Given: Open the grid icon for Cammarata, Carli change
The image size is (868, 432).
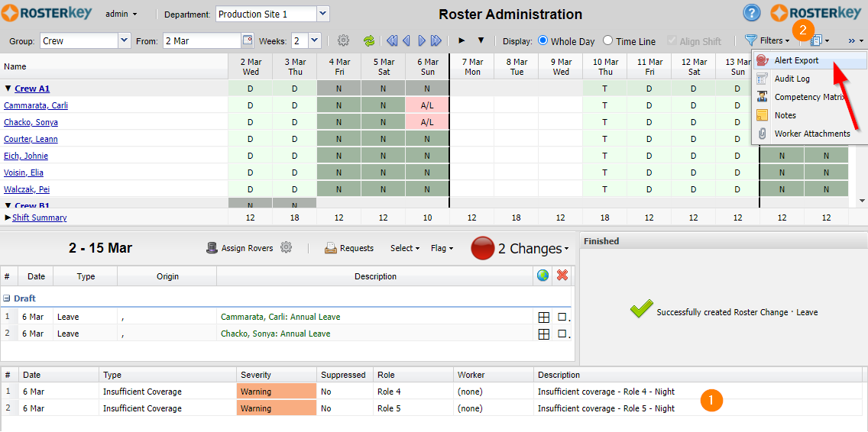Looking at the screenshot, I should pyautogui.click(x=543, y=317).
